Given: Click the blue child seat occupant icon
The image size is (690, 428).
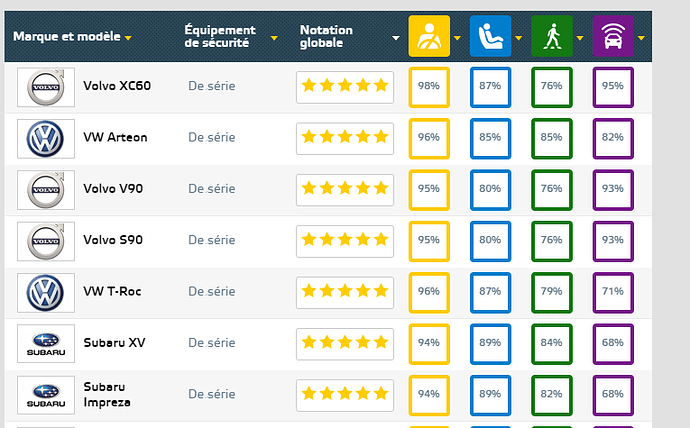Looking at the screenshot, I should (490, 36).
